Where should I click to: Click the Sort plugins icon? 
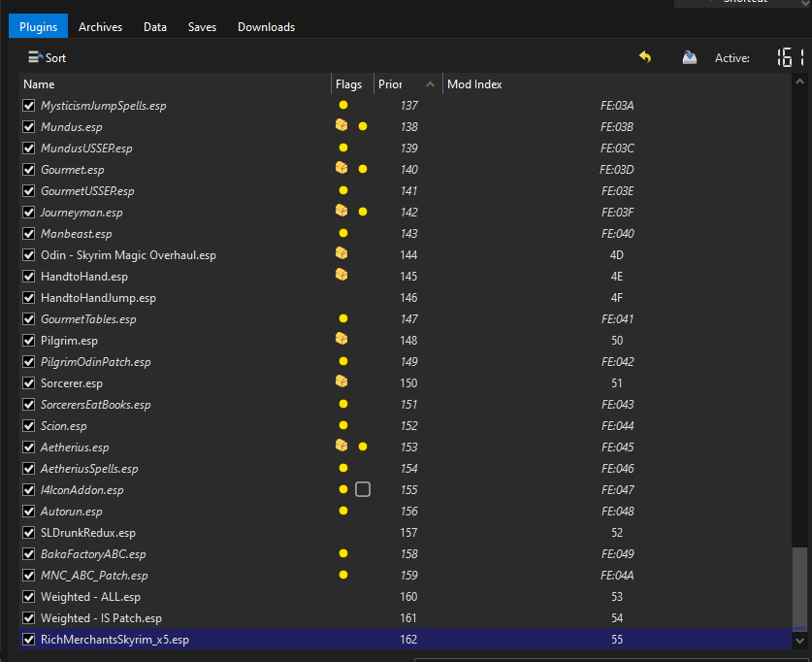[35, 57]
